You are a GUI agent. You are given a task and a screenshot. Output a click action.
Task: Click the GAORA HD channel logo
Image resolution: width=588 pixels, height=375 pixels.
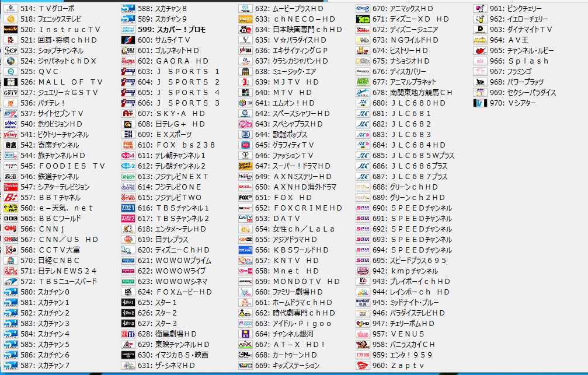128,61
